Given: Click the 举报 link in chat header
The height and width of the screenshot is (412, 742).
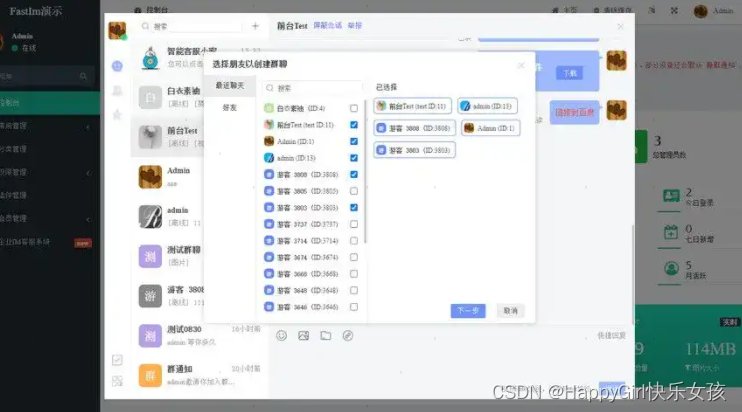Looking at the screenshot, I should 354,26.
